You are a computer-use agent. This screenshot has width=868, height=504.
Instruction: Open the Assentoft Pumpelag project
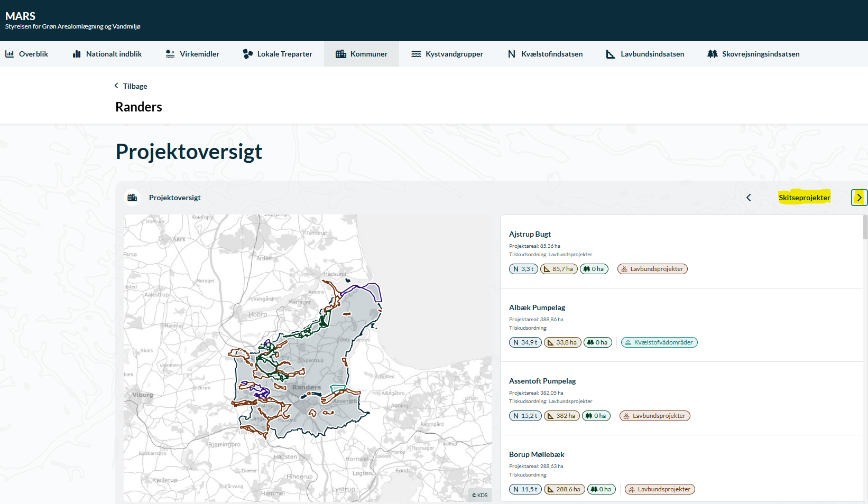point(542,381)
